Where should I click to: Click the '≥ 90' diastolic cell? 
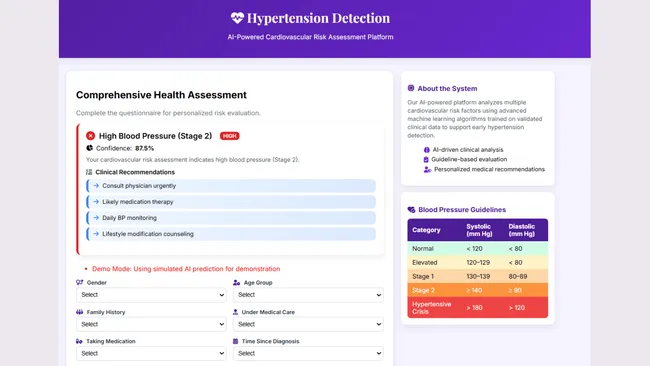[515, 290]
